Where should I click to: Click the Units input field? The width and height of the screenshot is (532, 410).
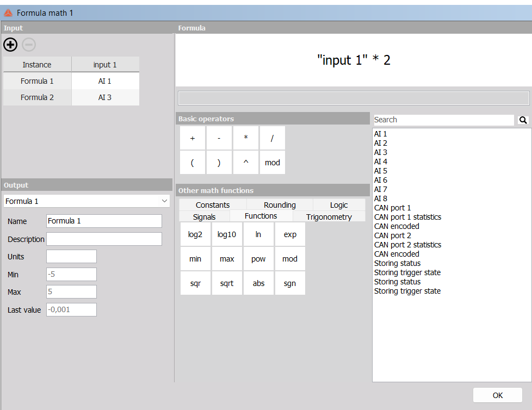[71, 257]
